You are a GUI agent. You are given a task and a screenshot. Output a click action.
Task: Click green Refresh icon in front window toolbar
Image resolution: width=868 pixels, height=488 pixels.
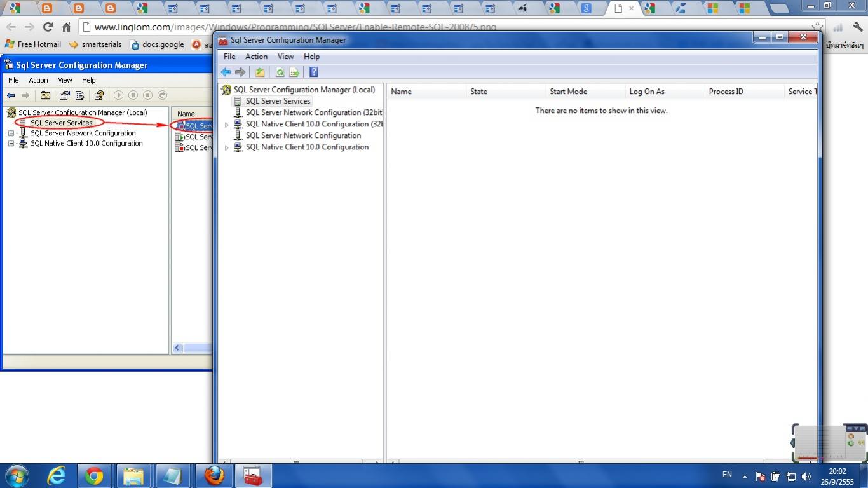[x=280, y=72]
